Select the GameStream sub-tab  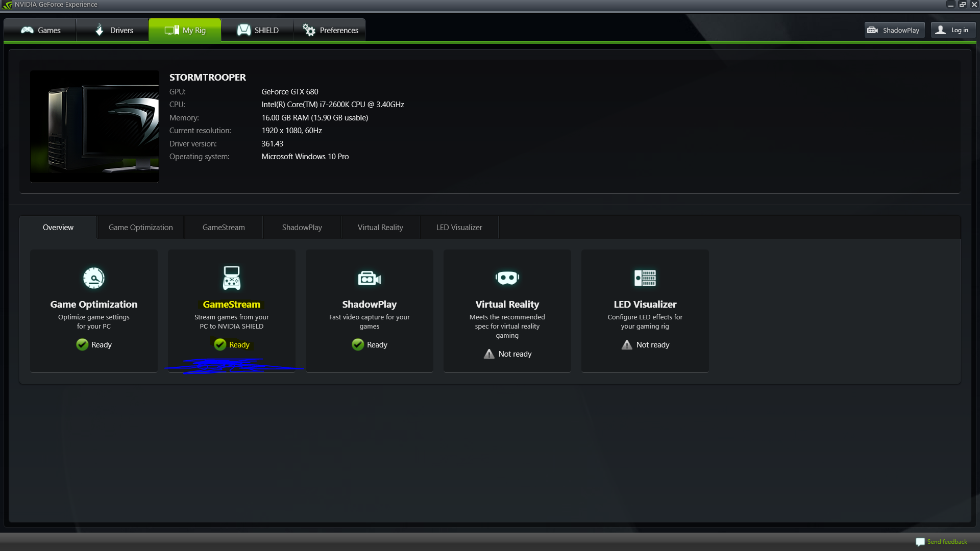224,228
